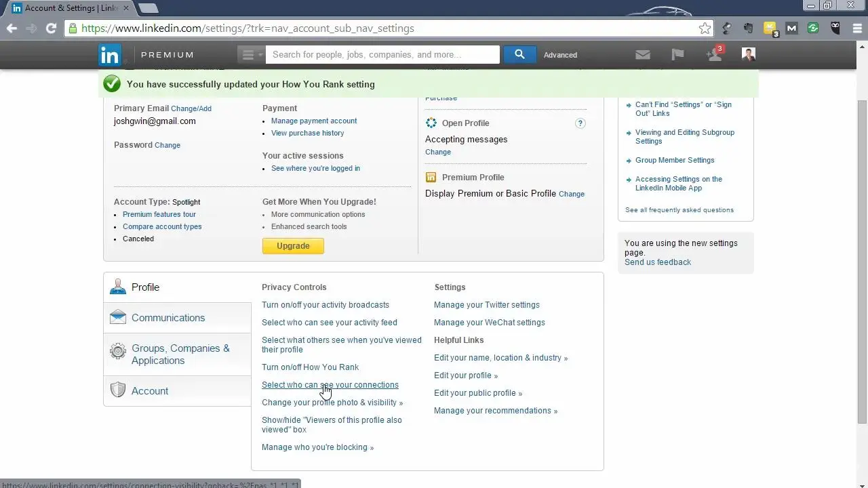The image size is (868, 488).
Task: Open See where you're logged in
Action: point(315,168)
